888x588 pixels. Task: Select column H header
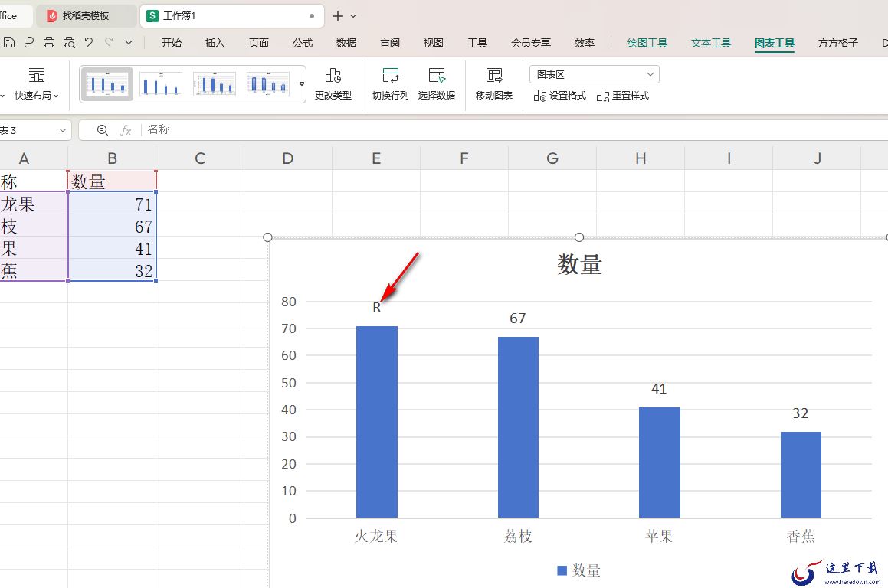(x=641, y=158)
